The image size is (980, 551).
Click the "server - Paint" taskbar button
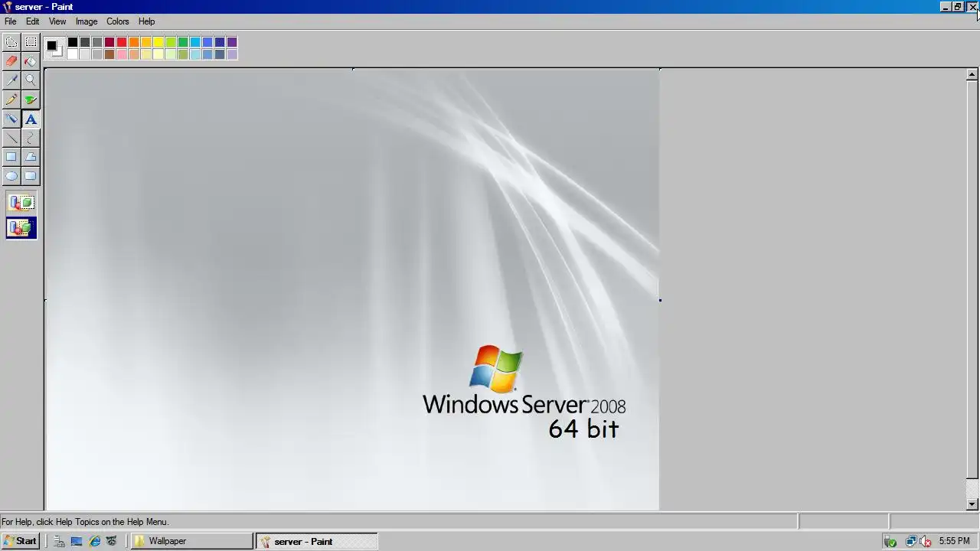(317, 541)
